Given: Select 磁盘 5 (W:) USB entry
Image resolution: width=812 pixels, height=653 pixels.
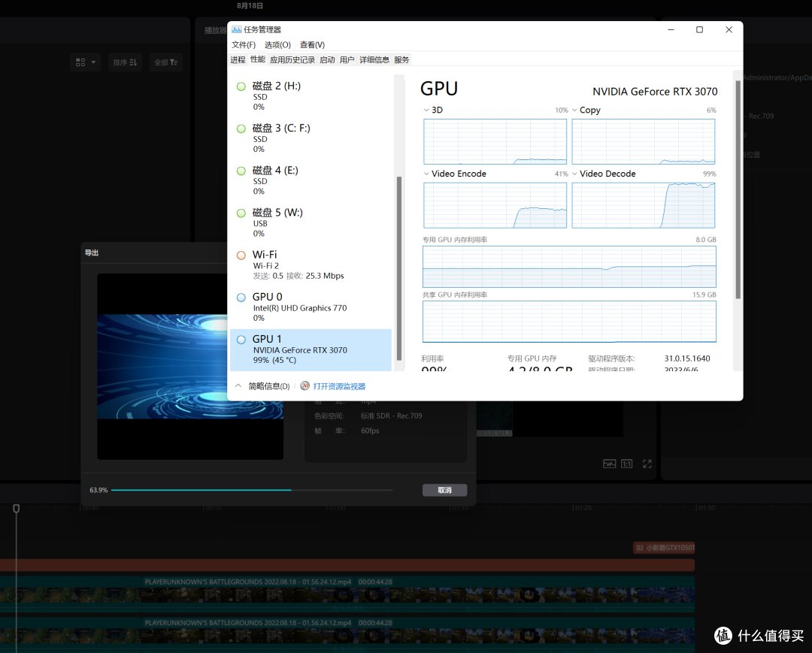Looking at the screenshot, I should [x=311, y=223].
